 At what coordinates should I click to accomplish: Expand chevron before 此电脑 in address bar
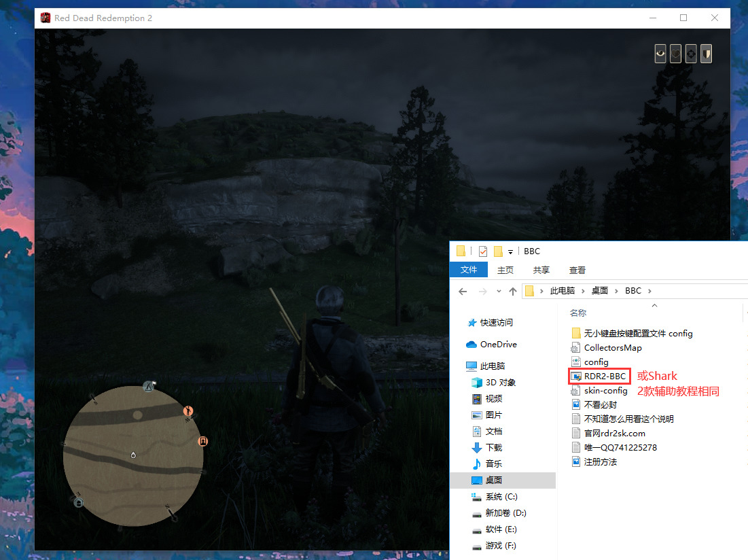pos(541,291)
